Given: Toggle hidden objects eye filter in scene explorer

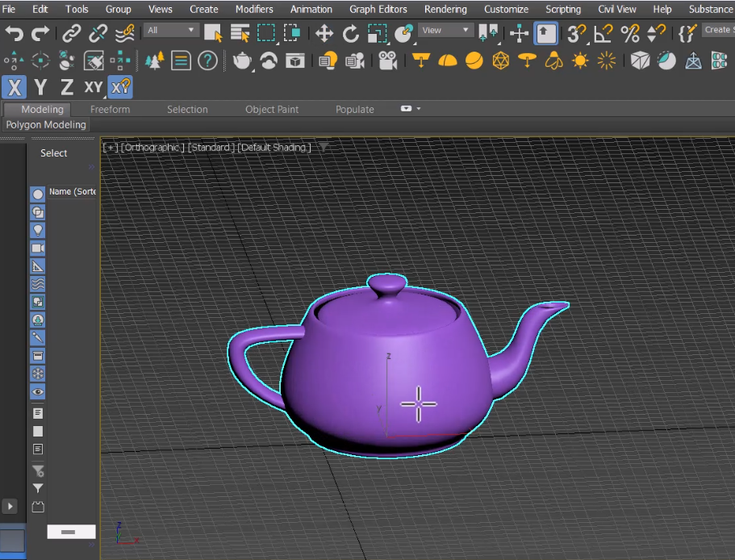Looking at the screenshot, I should [x=38, y=392].
